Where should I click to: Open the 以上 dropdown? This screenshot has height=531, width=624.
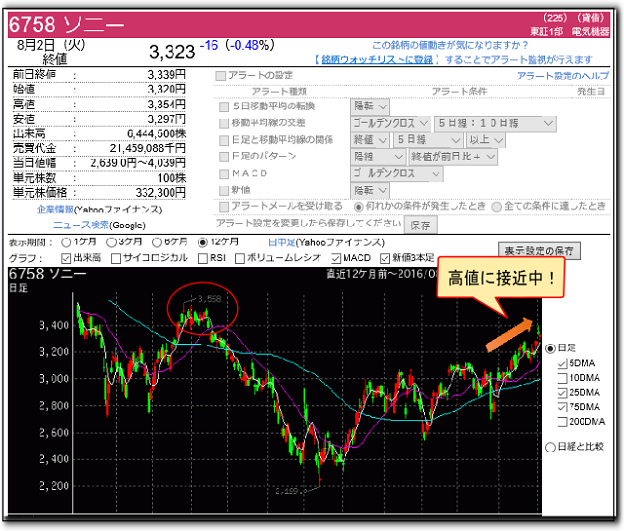486,140
